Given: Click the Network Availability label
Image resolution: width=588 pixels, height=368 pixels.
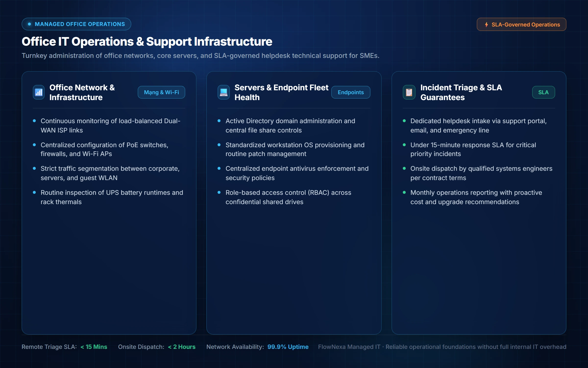Looking at the screenshot, I should point(235,347).
